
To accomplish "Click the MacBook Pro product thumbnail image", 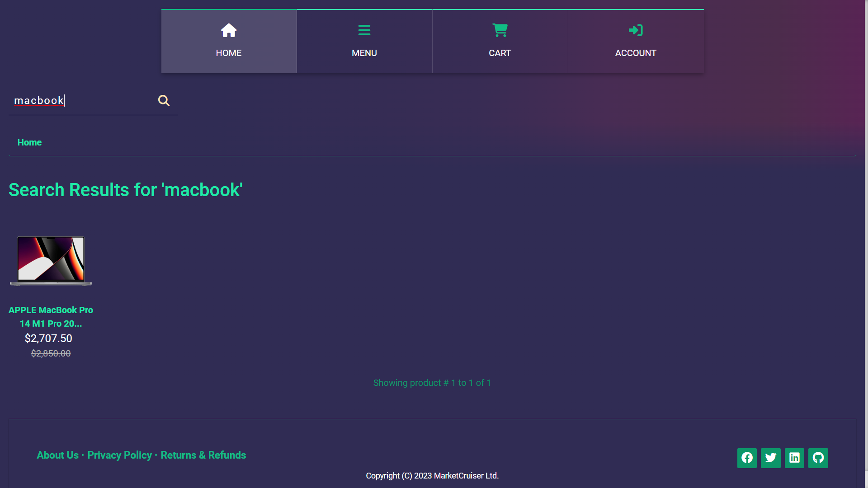I will [x=51, y=261].
